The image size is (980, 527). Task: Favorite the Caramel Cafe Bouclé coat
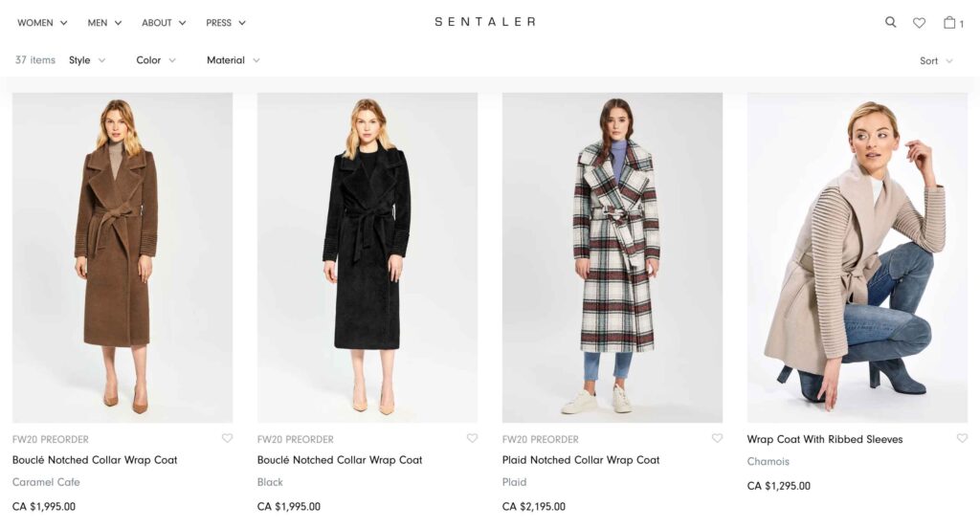(227, 439)
